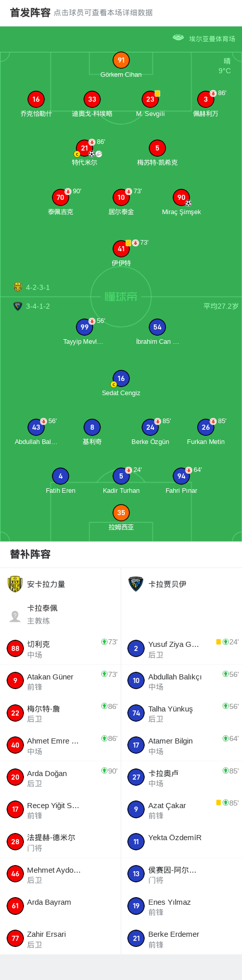
Task: Click the 卡拉贾贝伊 team crest
Action: pos(136,584)
